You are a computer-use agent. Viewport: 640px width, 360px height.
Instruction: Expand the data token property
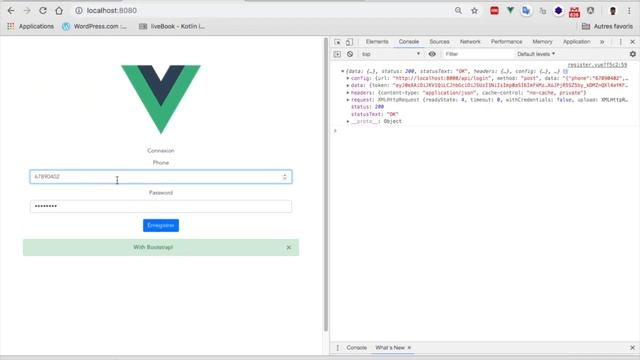[348, 86]
